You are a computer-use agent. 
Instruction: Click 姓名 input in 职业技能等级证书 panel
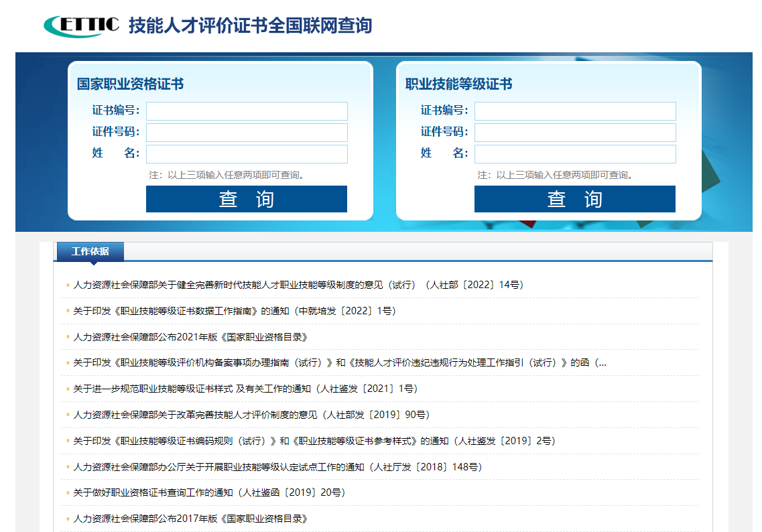[575, 153]
